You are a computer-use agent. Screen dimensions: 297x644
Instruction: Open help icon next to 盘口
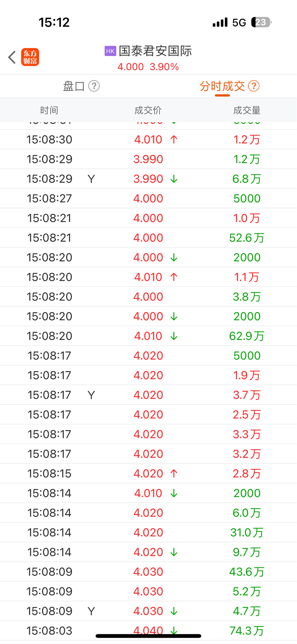[94, 86]
